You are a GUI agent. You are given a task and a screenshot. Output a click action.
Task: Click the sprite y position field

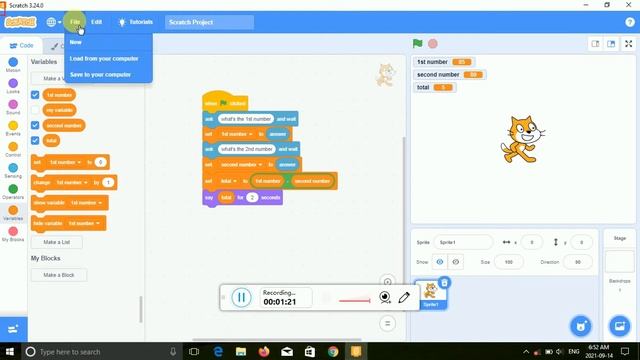(581, 242)
